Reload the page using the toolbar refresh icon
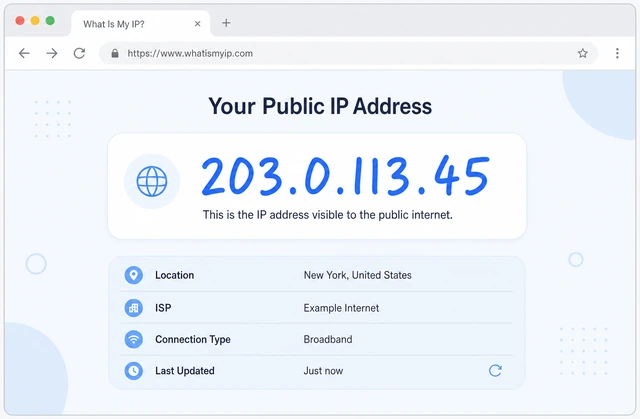 click(79, 53)
